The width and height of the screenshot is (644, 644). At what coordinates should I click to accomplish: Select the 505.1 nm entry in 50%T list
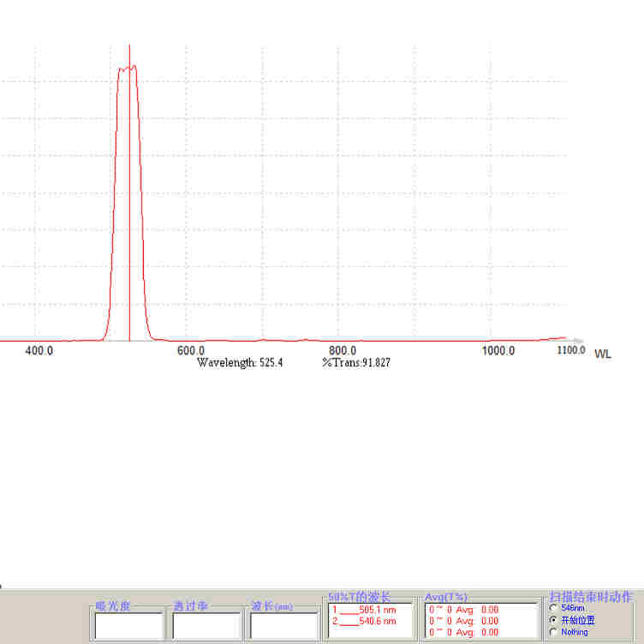[364, 610]
